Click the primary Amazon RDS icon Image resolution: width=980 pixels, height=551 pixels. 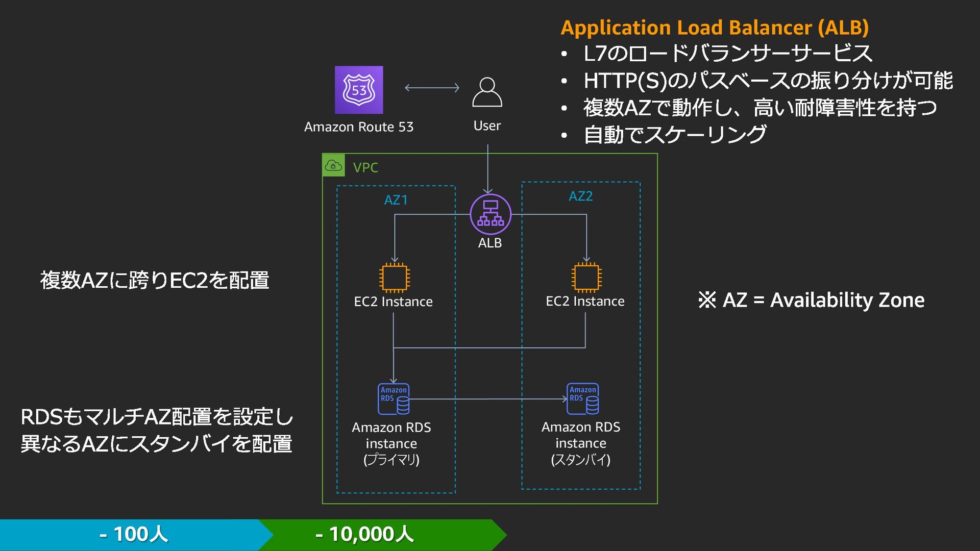(394, 399)
